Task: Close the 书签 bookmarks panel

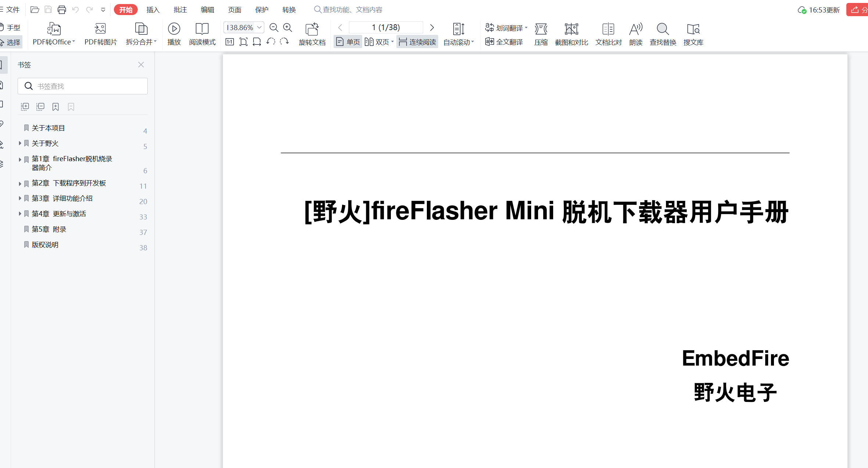Action: [x=141, y=65]
